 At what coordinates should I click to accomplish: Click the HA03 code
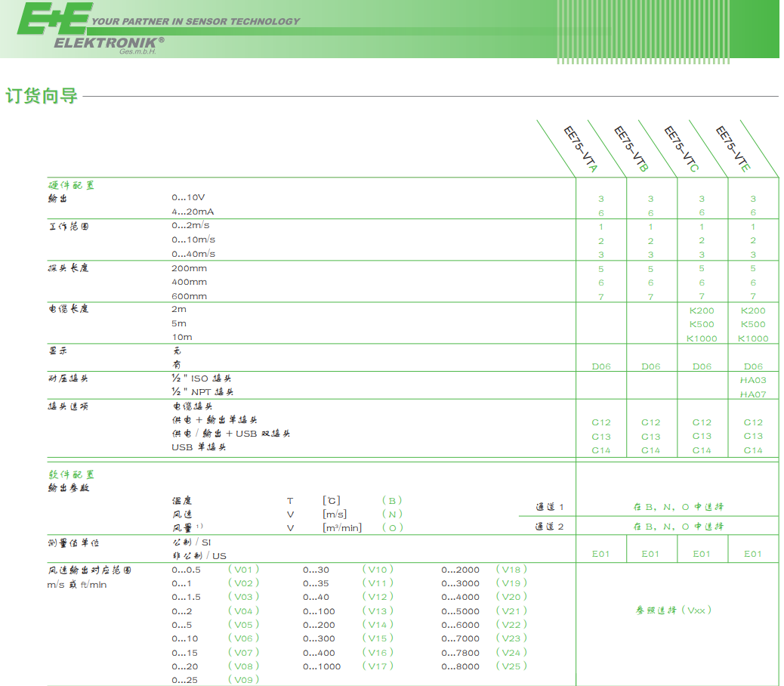click(753, 380)
